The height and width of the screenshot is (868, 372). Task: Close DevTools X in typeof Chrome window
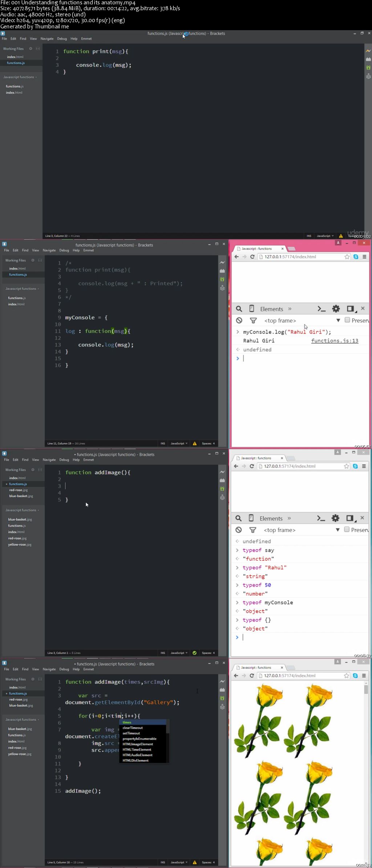(x=362, y=518)
